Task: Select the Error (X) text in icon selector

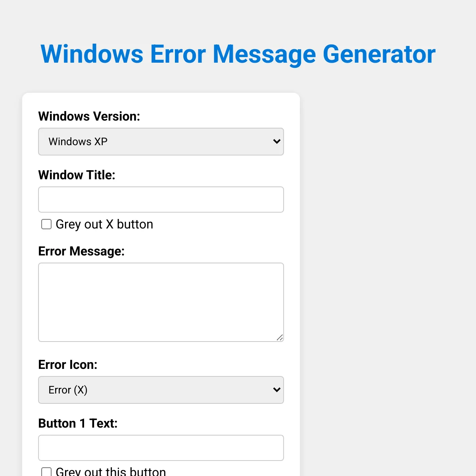Action: 68,390
